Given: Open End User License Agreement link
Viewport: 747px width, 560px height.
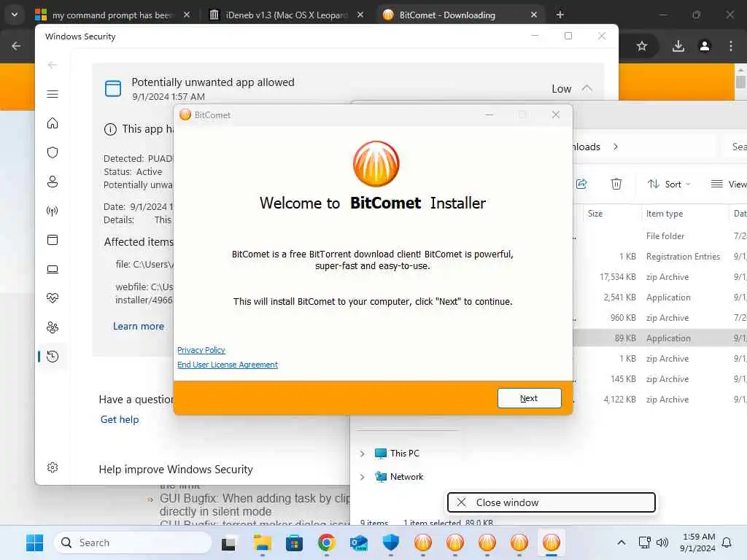Looking at the screenshot, I should coord(228,365).
